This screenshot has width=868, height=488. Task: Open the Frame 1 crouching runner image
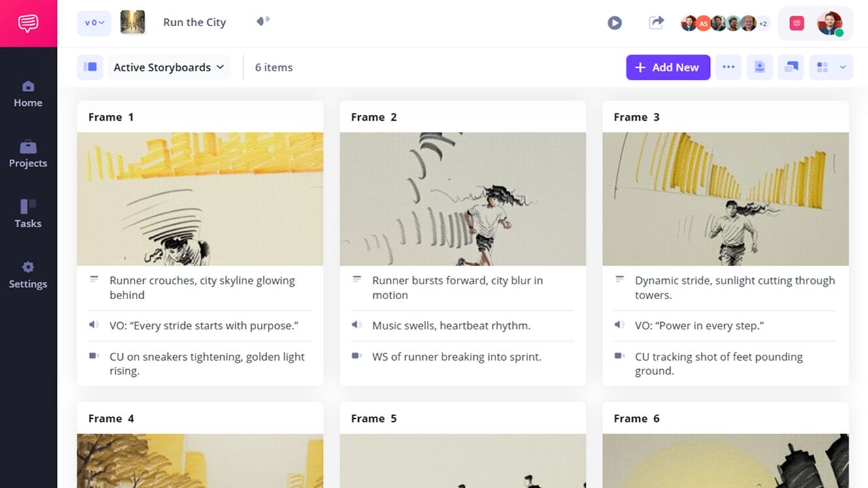pyautogui.click(x=200, y=199)
